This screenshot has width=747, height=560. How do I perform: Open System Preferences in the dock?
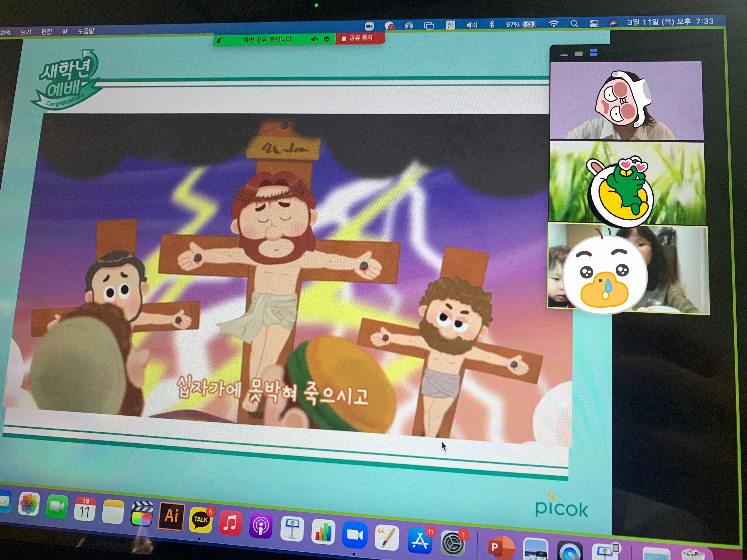click(453, 543)
